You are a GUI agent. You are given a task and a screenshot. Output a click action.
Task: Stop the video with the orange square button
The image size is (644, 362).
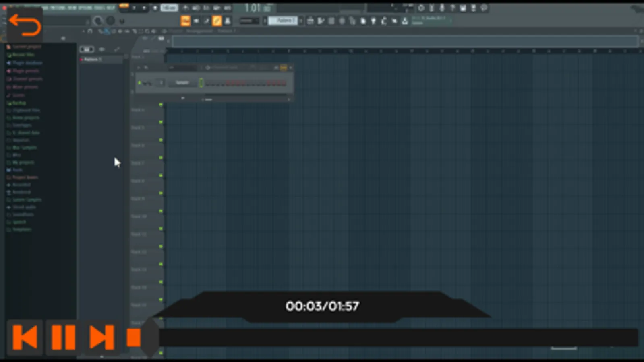pyautogui.click(x=134, y=337)
